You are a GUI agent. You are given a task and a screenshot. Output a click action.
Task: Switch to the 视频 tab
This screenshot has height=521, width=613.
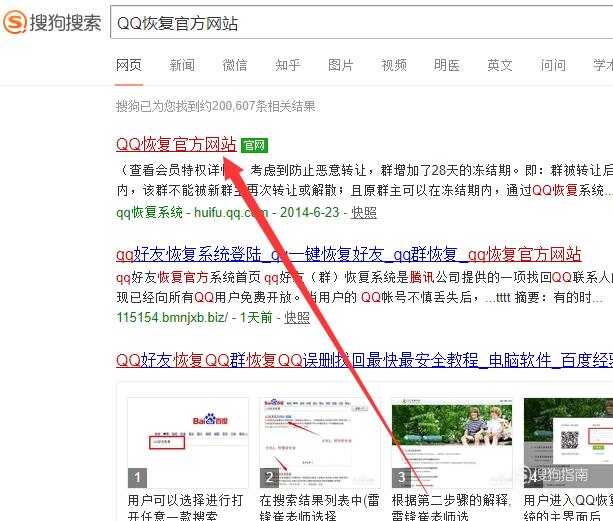coord(394,65)
